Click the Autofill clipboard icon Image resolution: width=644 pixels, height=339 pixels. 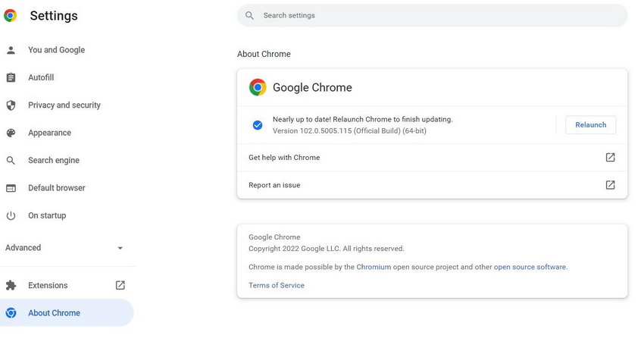click(x=11, y=77)
